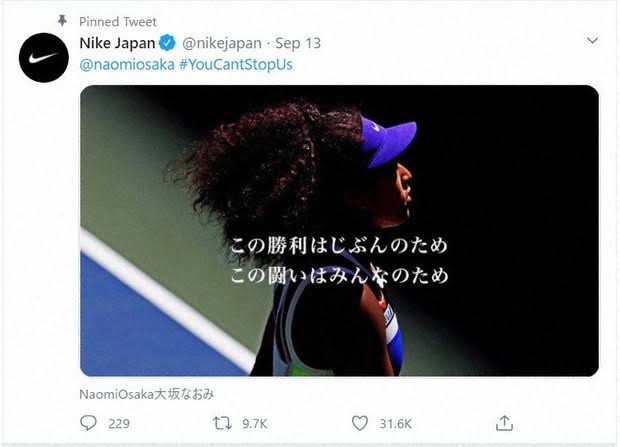Open the #YouCantStopUs hashtag
620x447 pixels.
coord(236,64)
